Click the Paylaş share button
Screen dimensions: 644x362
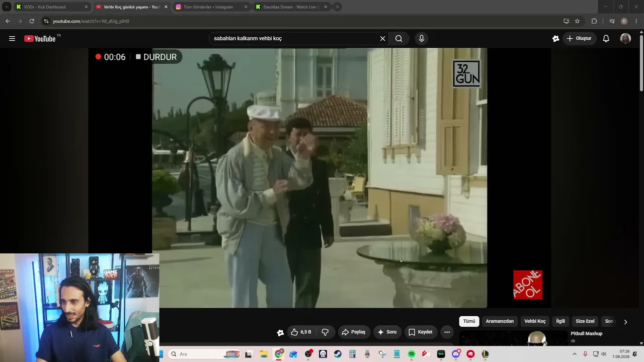point(353,332)
